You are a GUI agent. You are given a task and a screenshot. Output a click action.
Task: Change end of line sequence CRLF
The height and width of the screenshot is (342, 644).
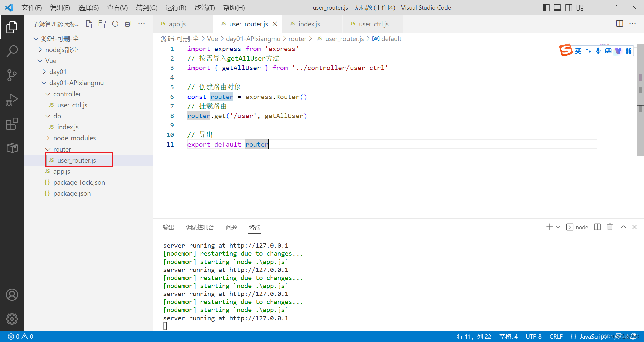pos(556,336)
